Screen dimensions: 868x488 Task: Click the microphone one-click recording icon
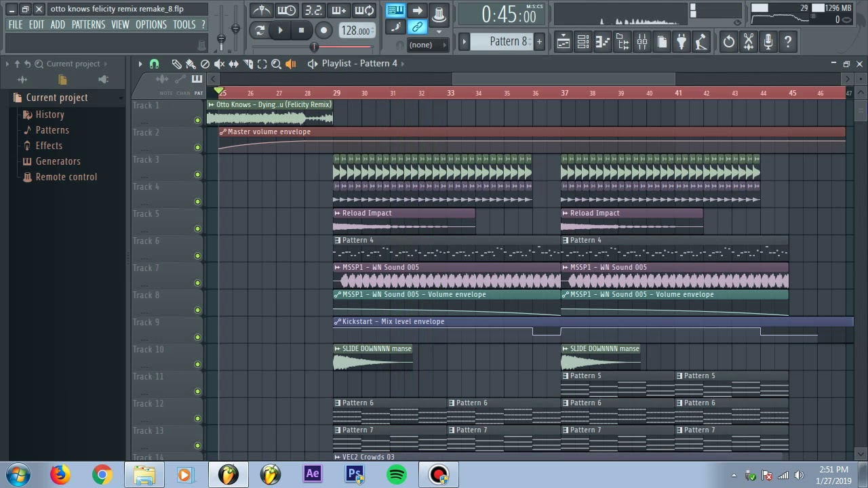768,42
